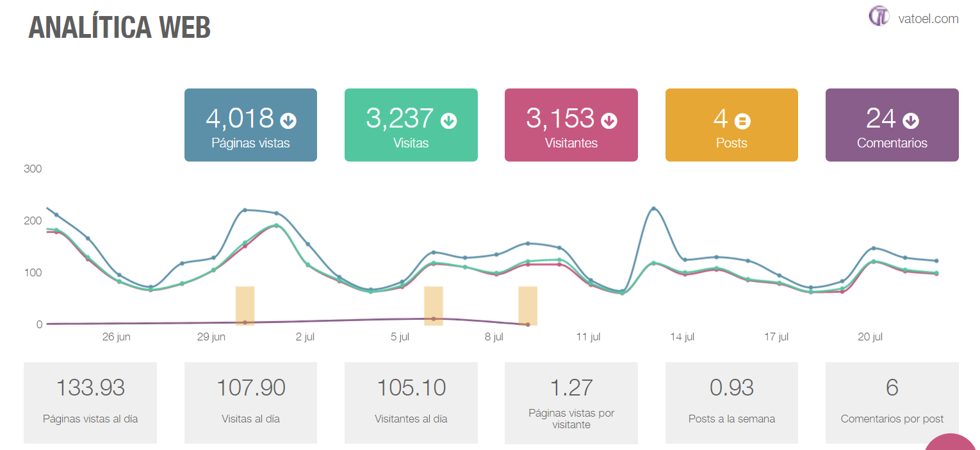Click the down arrow icon in Visitantes card
Screen dimensions: 980x450
(x=609, y=121)
